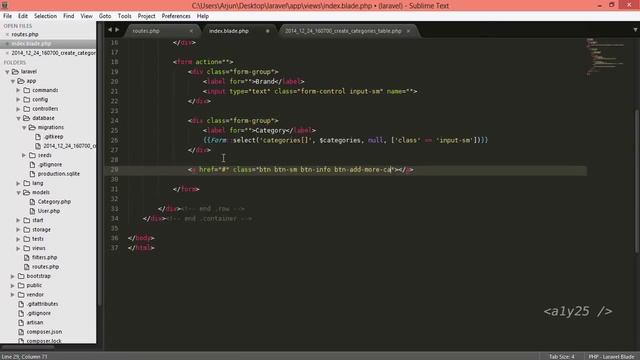
Task: Place cursor on the form action line
Action: pyautogui.click(x=203, y=62)
